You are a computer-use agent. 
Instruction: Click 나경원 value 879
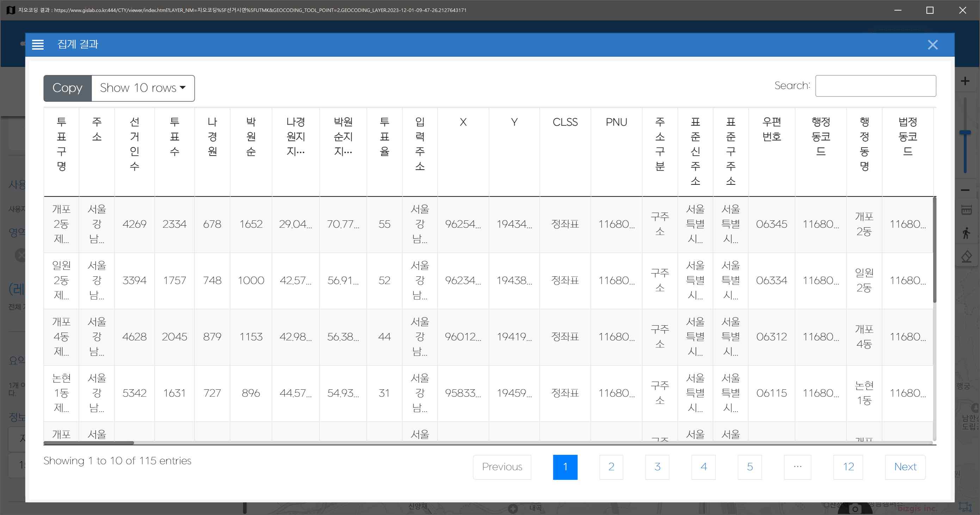click(212, 337)
